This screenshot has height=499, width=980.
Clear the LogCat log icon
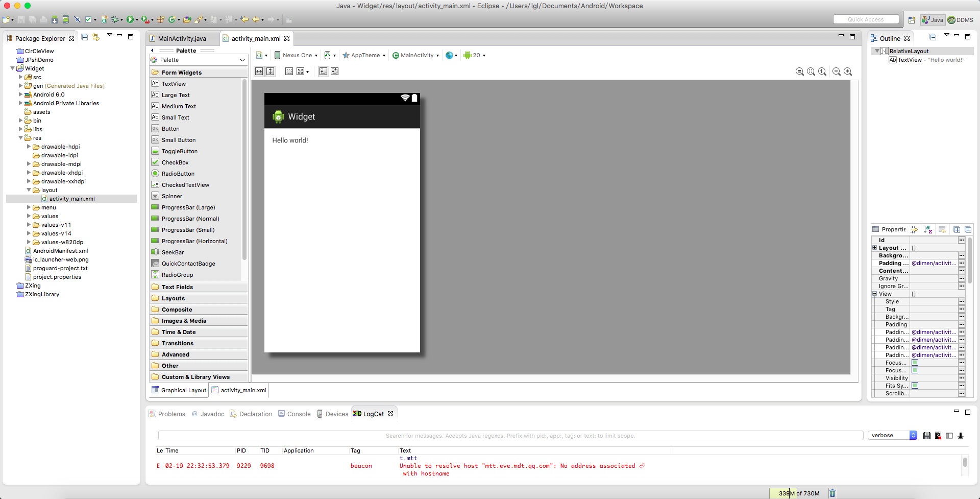(938, 436)
